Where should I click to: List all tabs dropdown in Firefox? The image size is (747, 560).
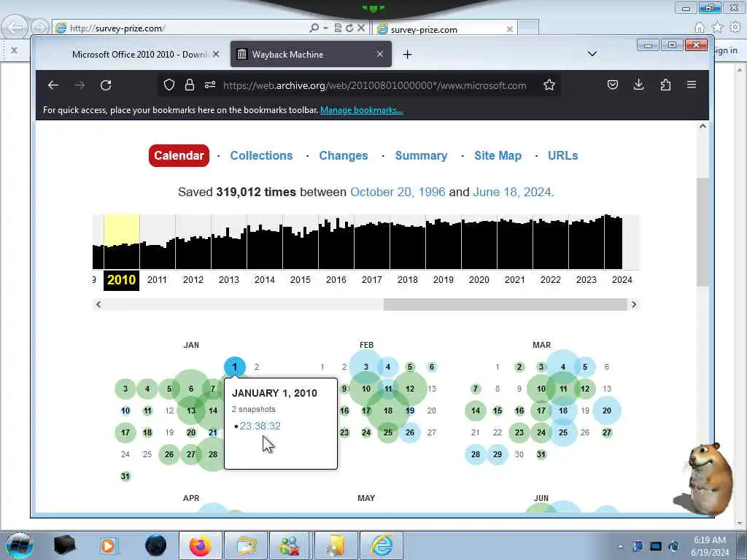tap(592, 54)
